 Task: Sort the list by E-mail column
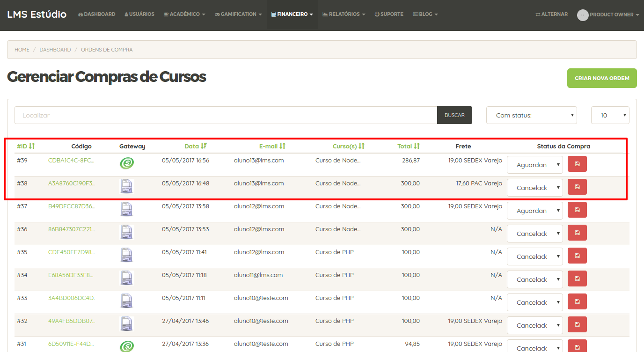point(272,146)
